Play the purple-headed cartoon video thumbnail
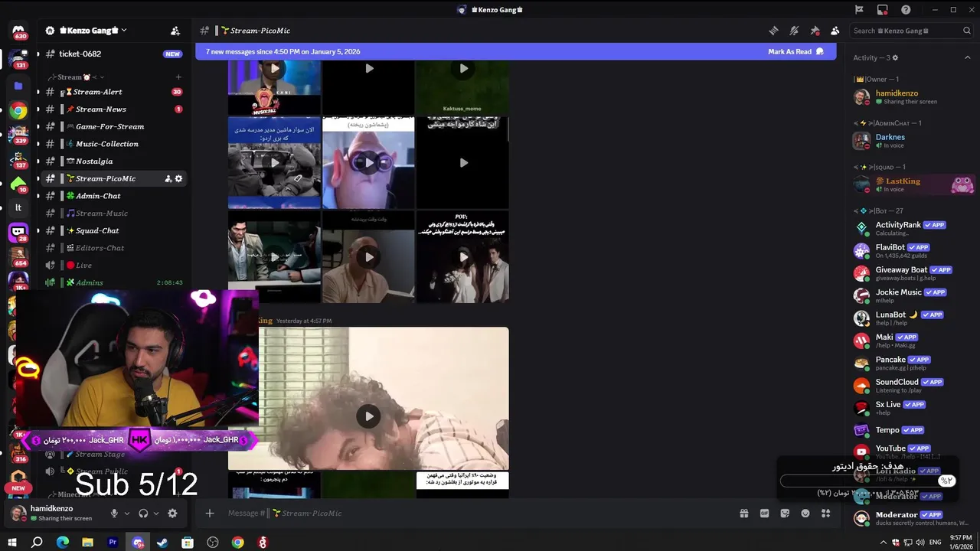This screenshot has width=980, height=551. click(368, 163)
